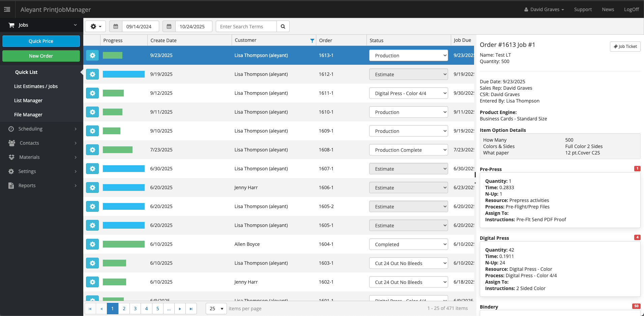Click the shopping cart Jobs icon
This screenshot has height=316, width=644.
click(x=11, y=25)
